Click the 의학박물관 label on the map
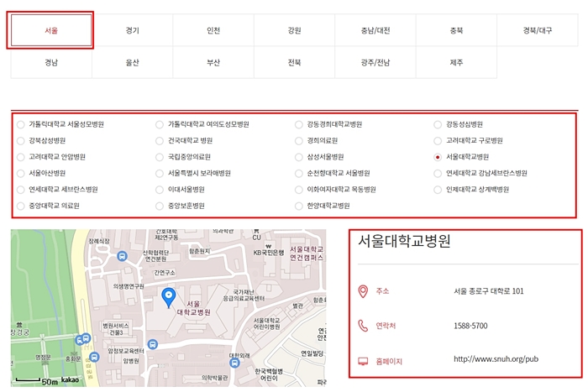This screenshot has height=392, width=588. 214,378
